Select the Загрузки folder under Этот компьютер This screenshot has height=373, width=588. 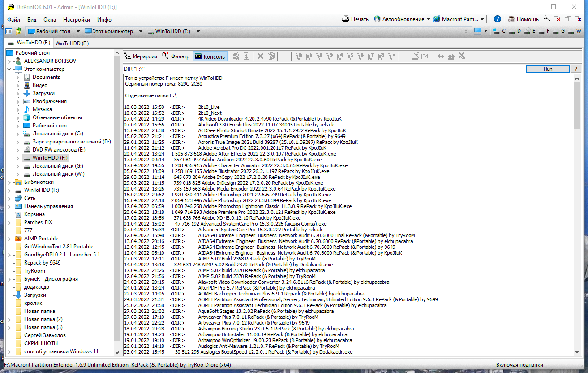[43, 93]
